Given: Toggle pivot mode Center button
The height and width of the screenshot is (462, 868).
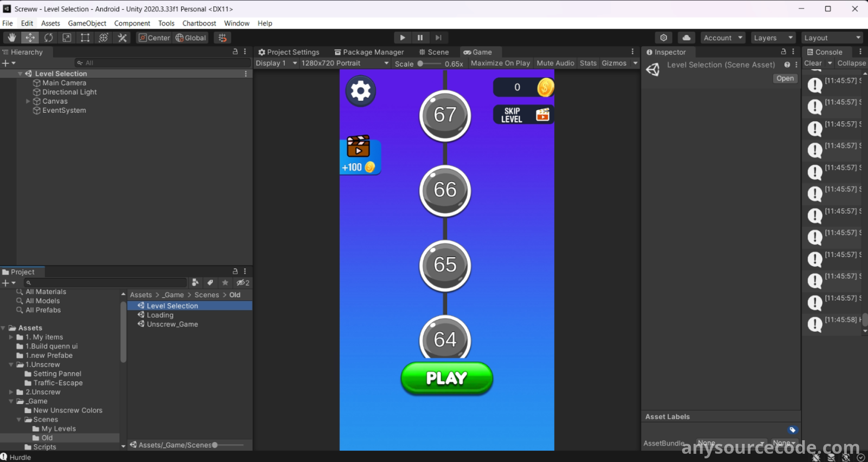Looking at the screenshot, I should [x=154, y=37].
